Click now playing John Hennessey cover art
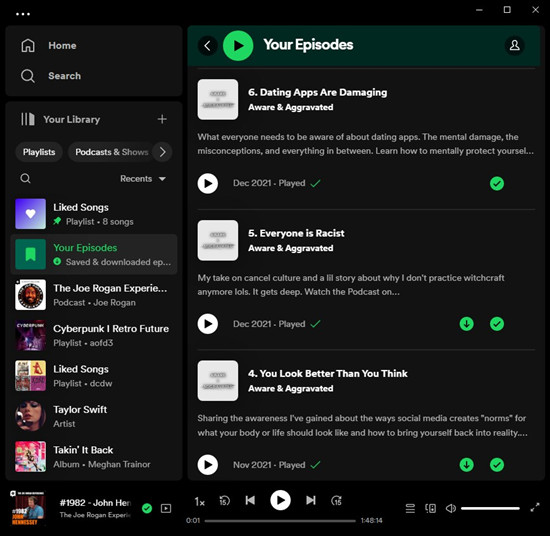This screenshot has width=550, height=536. [x=28, y=508]
